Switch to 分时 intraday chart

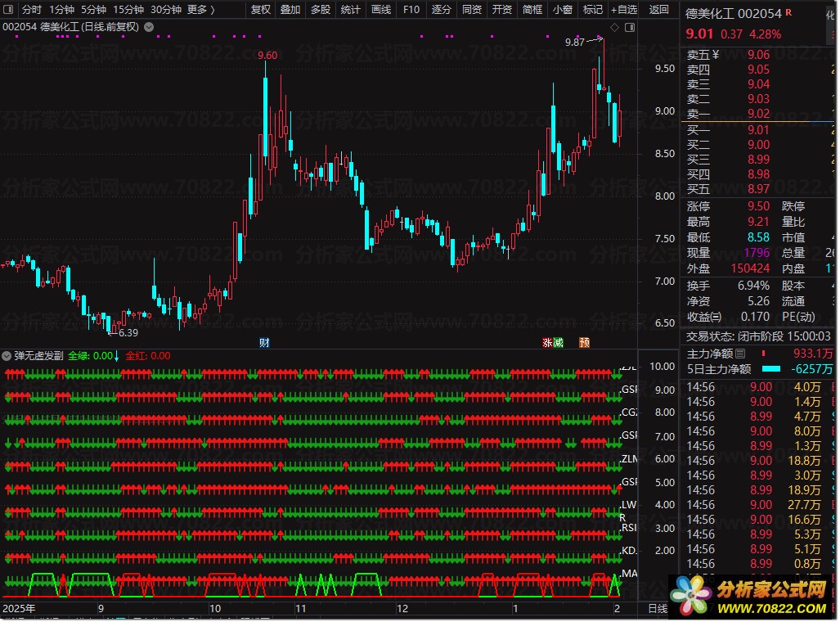[32, 9]
